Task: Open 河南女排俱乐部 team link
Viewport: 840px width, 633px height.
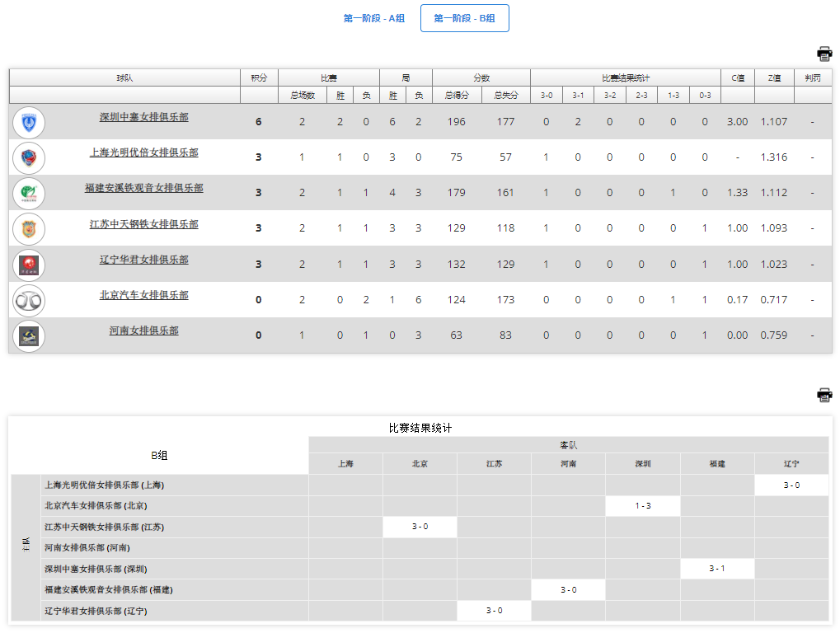Action: click(x=144, y=331)
